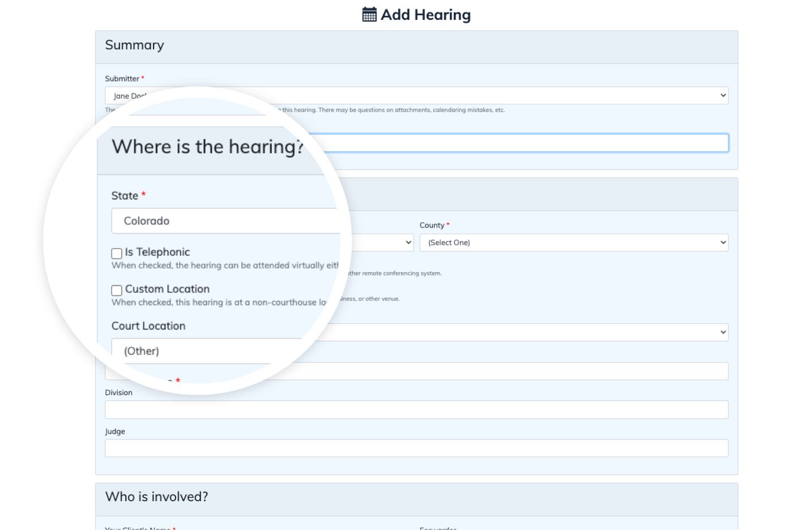Image resolution: width=812 pixels, height=530 pixels.
Task: Expand the County dropdown showing Select One
Action: click(x=573, y=242)
